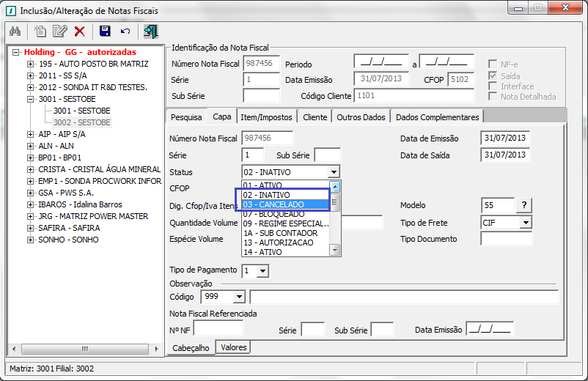
Task: Click the floppy disk save icon
Action: (x=105, y=31)
